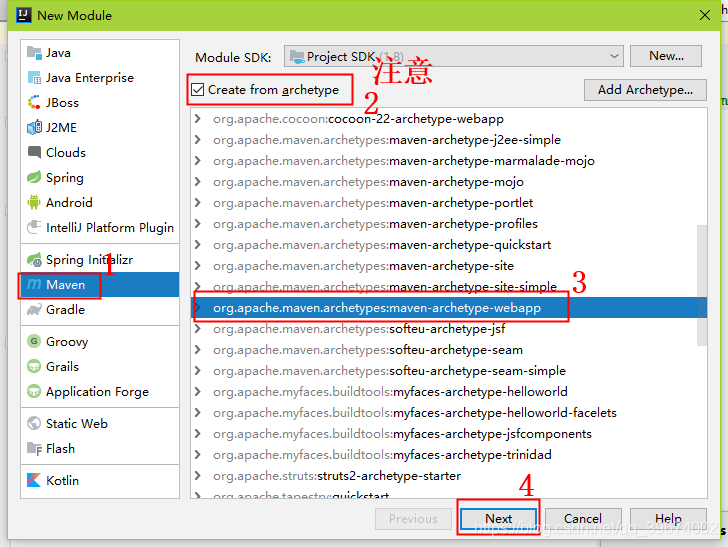Screen dimensions: 728x547
Task: Expand the maven-archetype-mojo node
Action: pyautogui.click(x=198, y=182)
